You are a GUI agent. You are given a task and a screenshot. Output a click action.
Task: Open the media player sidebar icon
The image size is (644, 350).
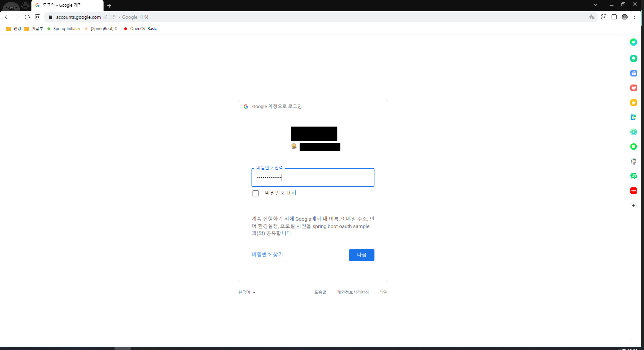[x=633, y=132]
